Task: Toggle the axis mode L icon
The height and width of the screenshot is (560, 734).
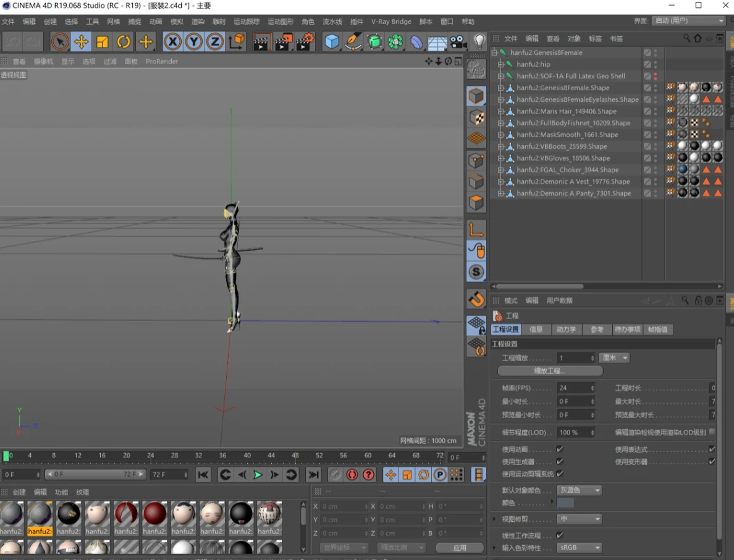Action: click(x=476, y=230)
